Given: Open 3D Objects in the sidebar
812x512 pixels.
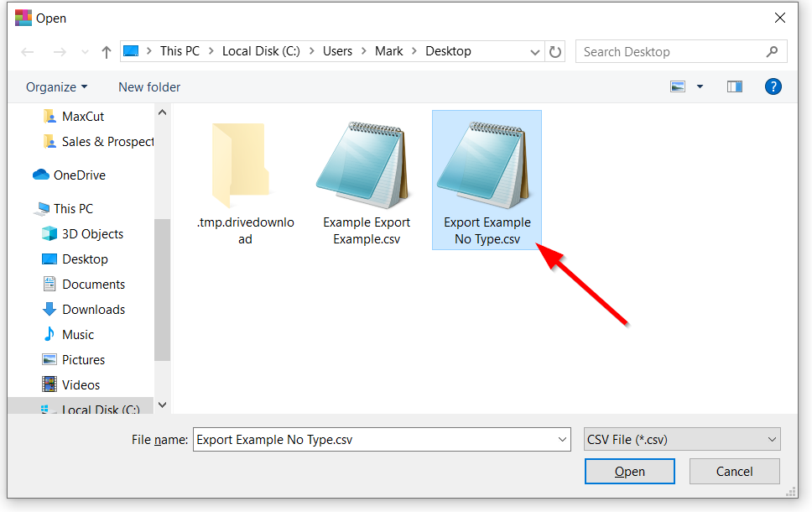Looking at the screenshot, I should point(82,233).
